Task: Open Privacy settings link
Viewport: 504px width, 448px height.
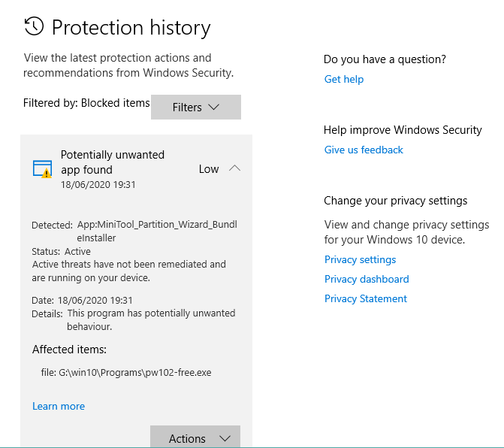Action: click(360, 259)
